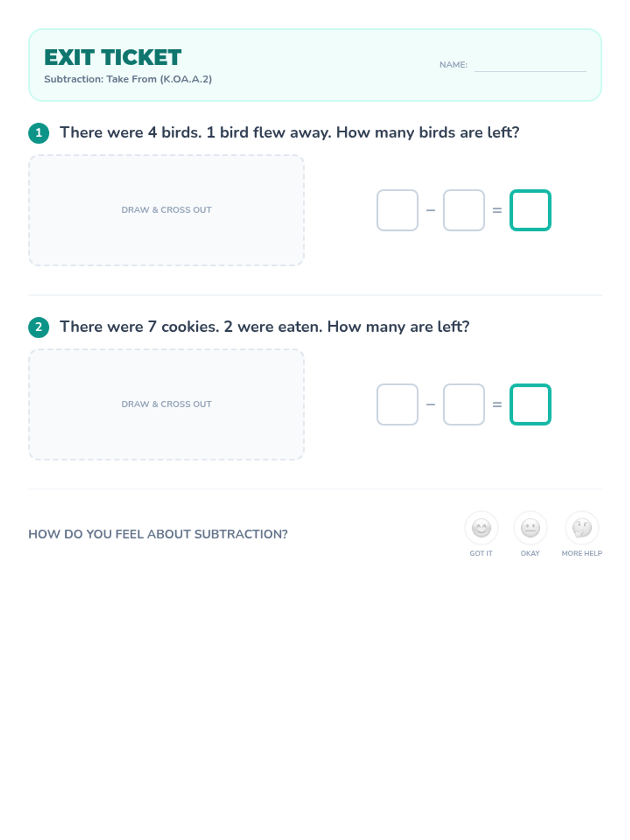
Task: Click the "EXIT TICKET" title
Action: point(113,57)
